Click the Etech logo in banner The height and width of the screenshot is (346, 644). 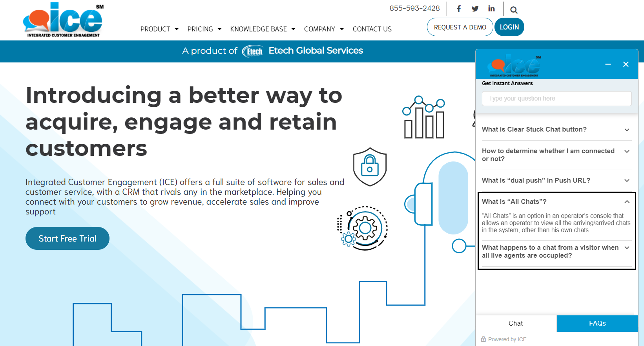click(x=252, y=51)
